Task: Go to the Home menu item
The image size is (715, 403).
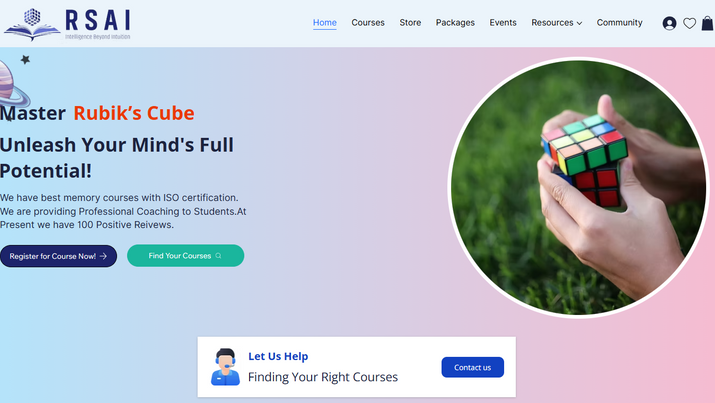Action: tap(325, 22)
